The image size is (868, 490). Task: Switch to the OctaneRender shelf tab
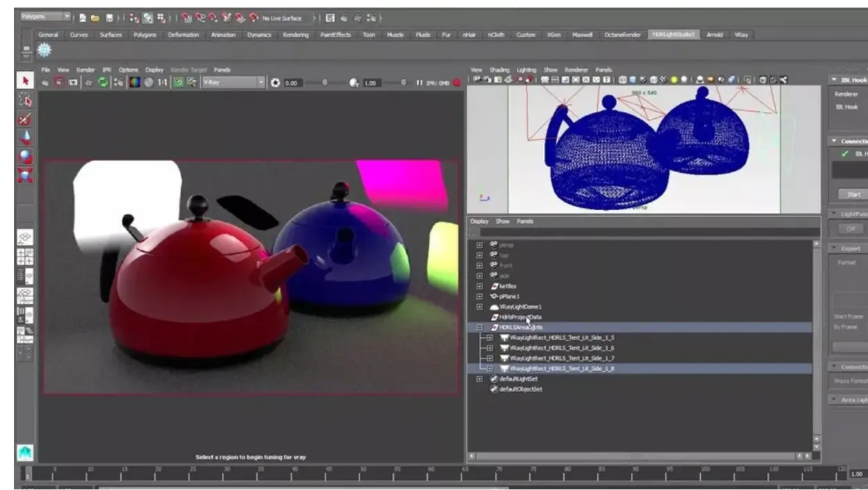[x=623, y=35]
